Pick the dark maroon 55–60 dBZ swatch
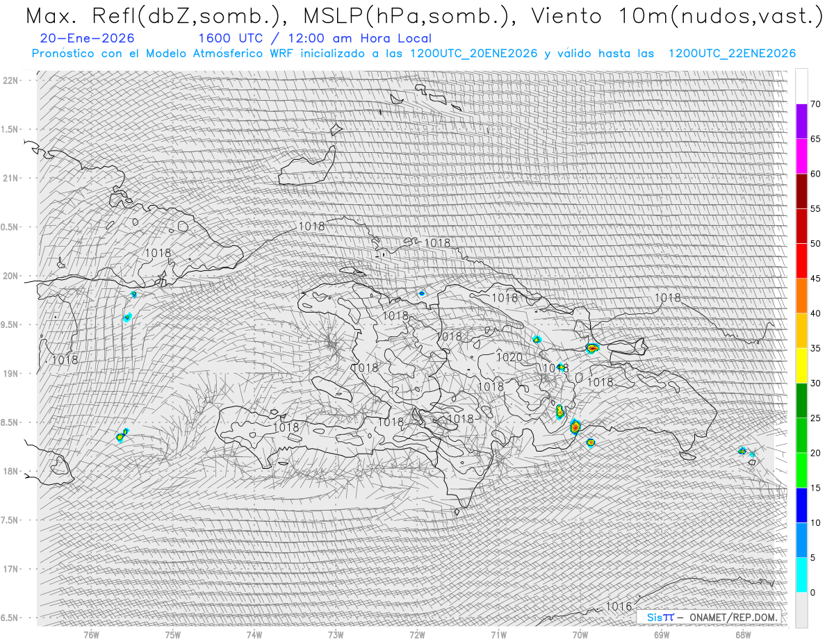Screen dimensions: 834x644 tap(801, 191)
